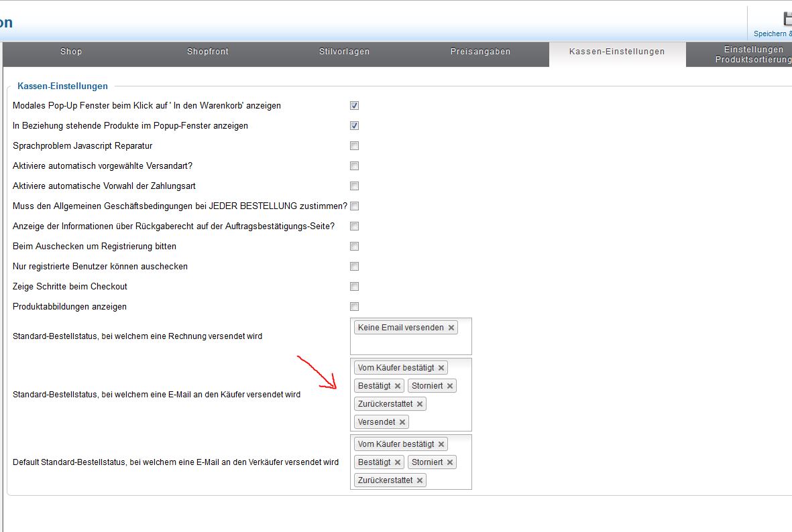This screenshot has height=532, width=792.
Task: Remove 'Vom Käufer bestätigt' tag in buyer email field
Action: (x=441, y=368)
